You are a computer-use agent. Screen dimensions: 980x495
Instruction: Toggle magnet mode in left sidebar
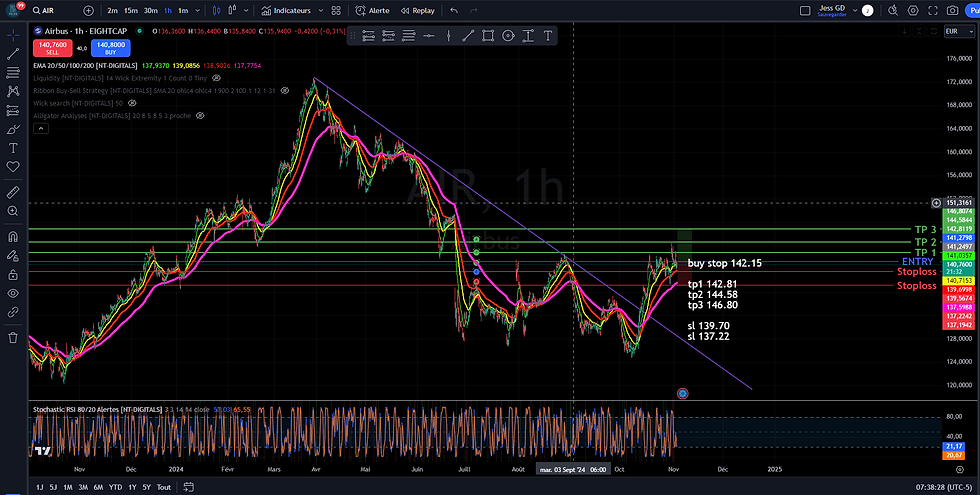click(x=12, y=237)
